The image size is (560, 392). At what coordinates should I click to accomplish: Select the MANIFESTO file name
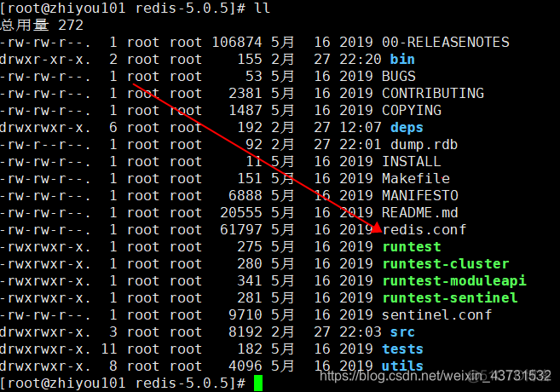coord(420,196)
